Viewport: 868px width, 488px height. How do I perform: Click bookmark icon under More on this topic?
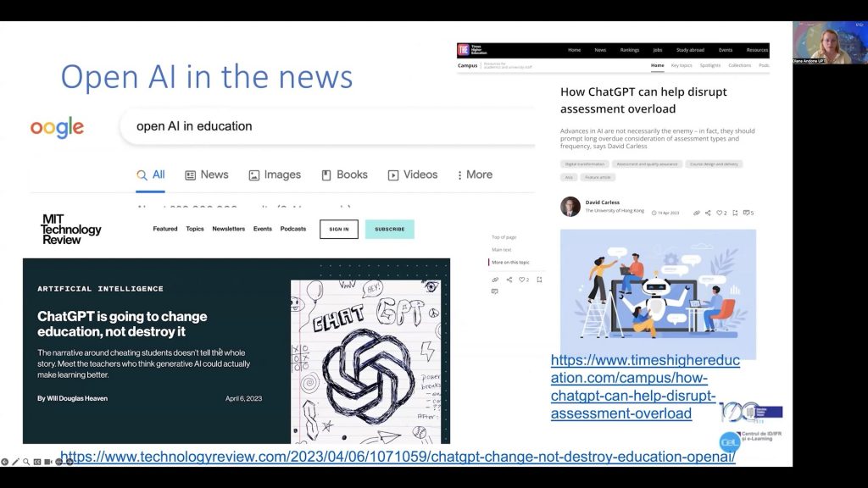(539, 280)
